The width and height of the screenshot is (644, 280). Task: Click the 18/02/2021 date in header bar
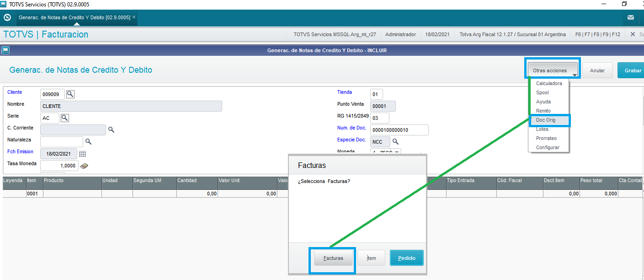click(x=437, y=34)
